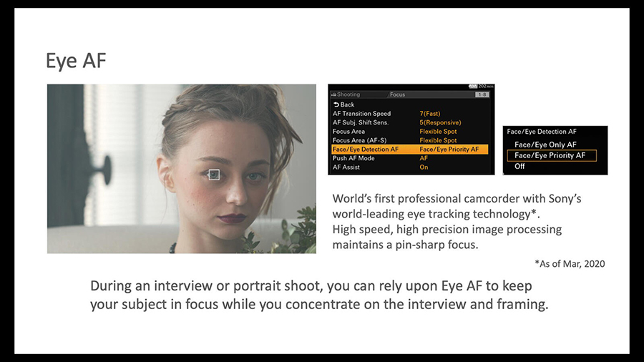Click the Eye AF slide title
644x362 pixels.
coord(76,61)
